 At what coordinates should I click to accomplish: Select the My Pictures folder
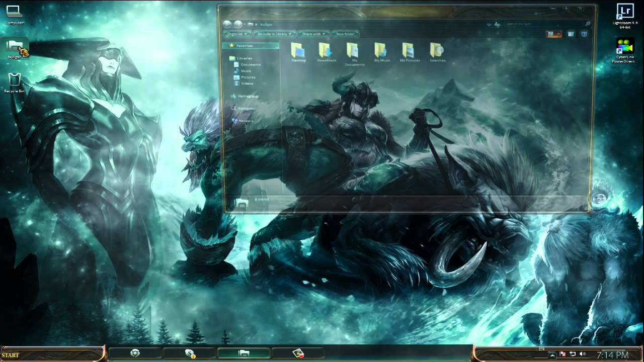tap(410, 52)
